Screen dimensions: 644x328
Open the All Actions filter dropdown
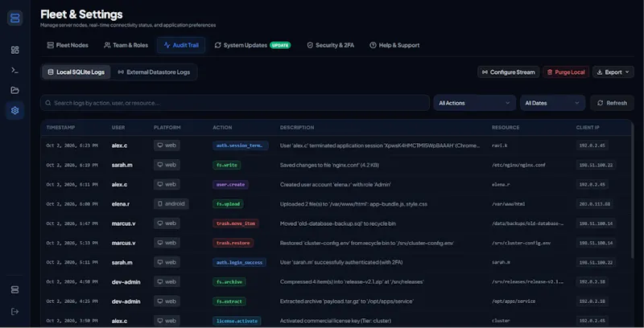(474, 103)
